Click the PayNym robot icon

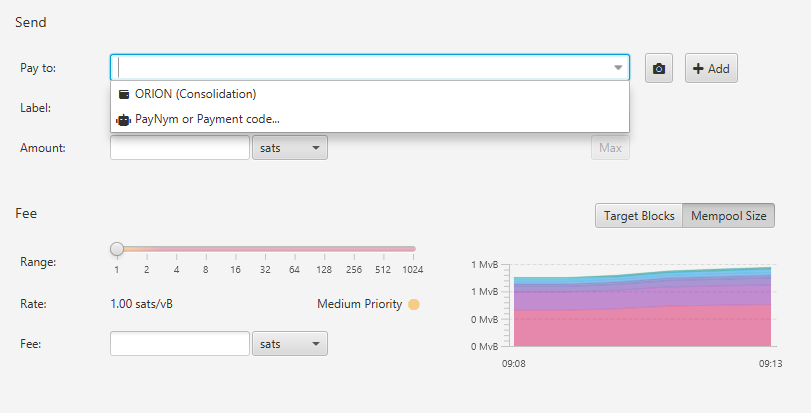click(124, 120)
